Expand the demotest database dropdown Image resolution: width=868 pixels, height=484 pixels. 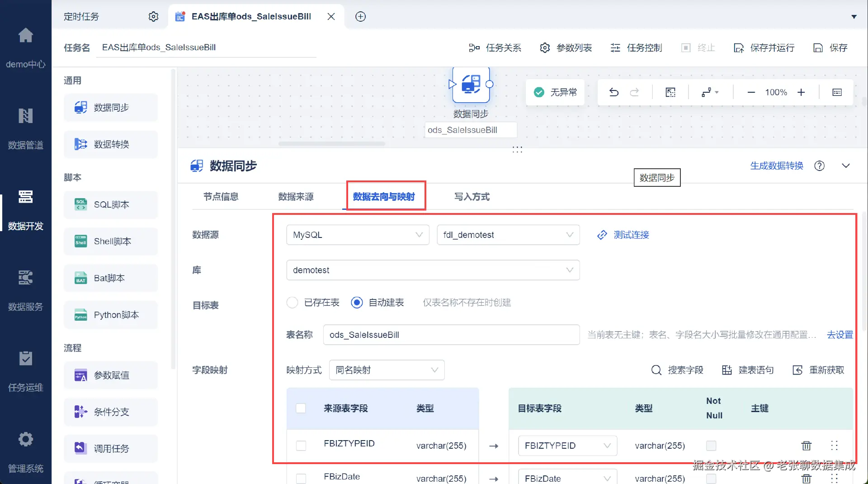[x=433, y=270]
